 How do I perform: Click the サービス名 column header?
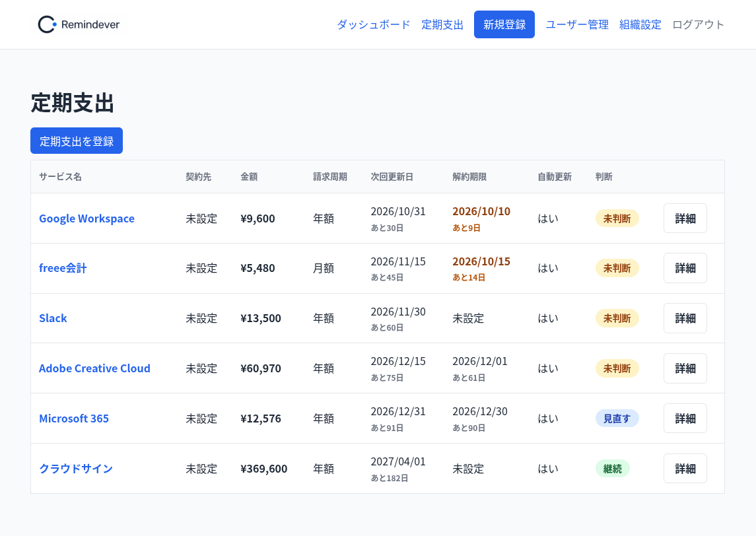pos(60,177)
